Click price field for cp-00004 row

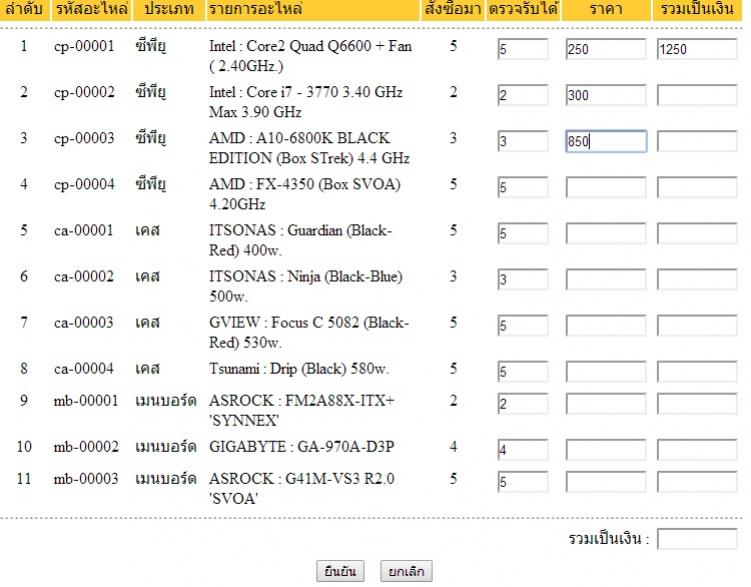[606, 187]
